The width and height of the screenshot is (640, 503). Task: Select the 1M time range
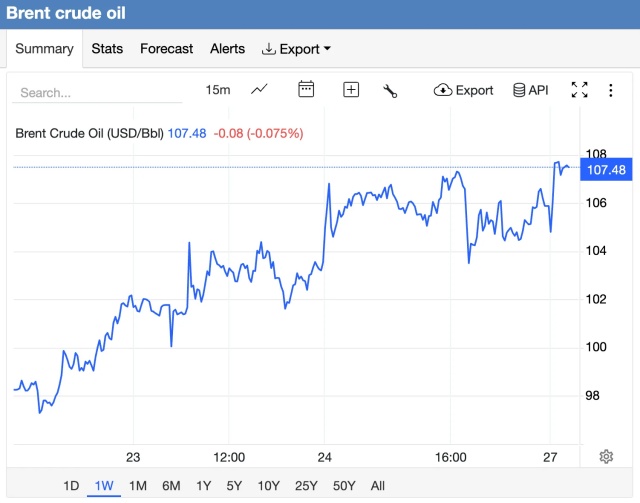[138, 486]
